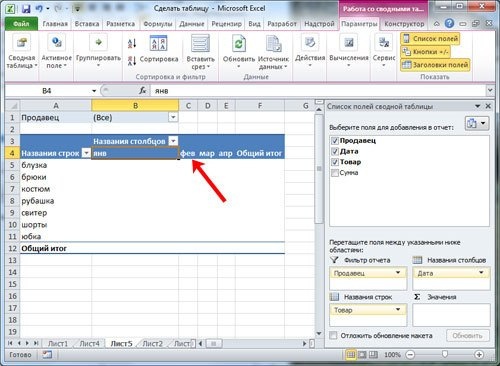Sort ascending with the А-Я icon

pos(132,43)
